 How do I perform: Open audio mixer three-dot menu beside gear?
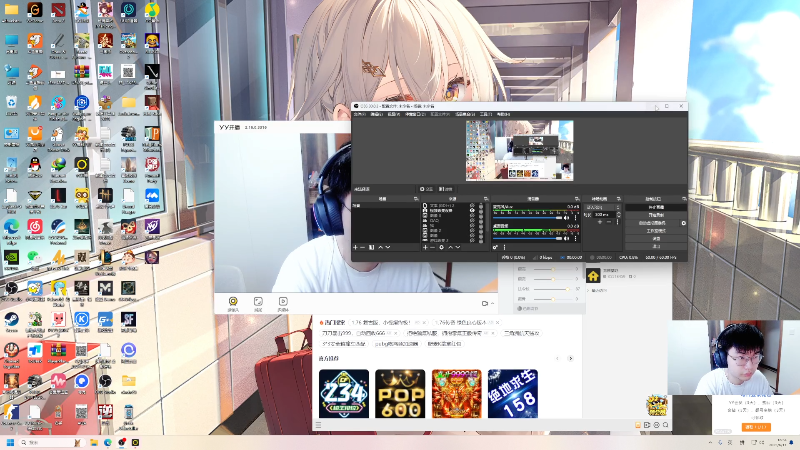pyautogui.click(x=505, y=247)
